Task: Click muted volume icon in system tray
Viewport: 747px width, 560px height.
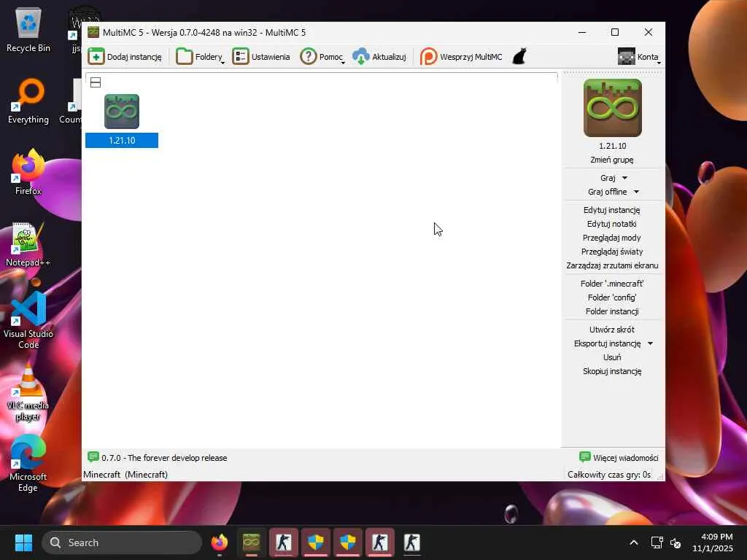Action: 675,542
